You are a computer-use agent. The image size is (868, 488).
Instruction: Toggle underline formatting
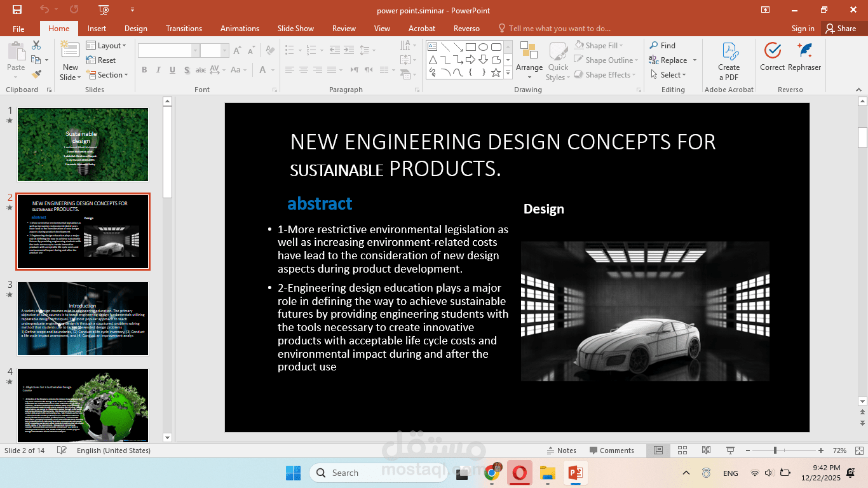coord(172,69)
